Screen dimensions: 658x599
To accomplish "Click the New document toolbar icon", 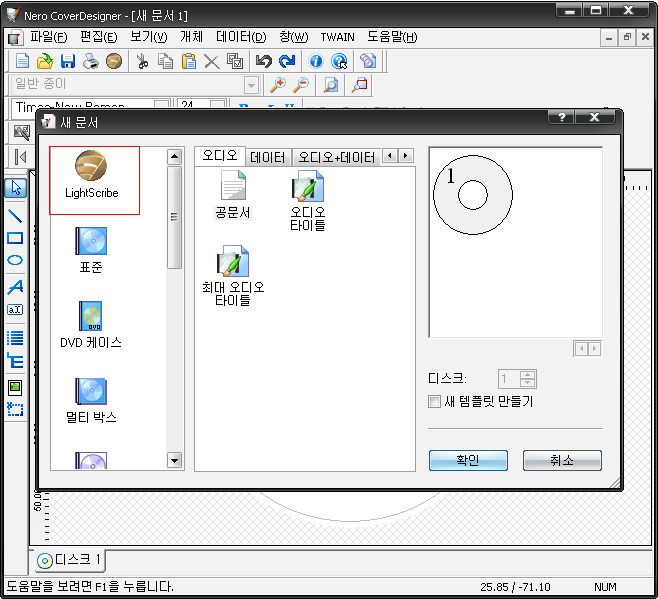I will tap(22, 61).
